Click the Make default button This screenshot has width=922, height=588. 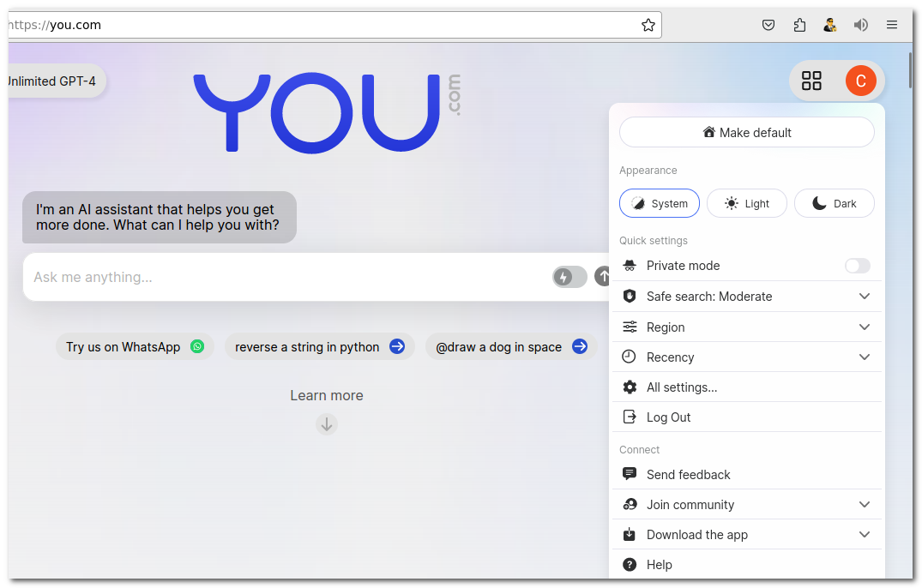click(747, 132)
